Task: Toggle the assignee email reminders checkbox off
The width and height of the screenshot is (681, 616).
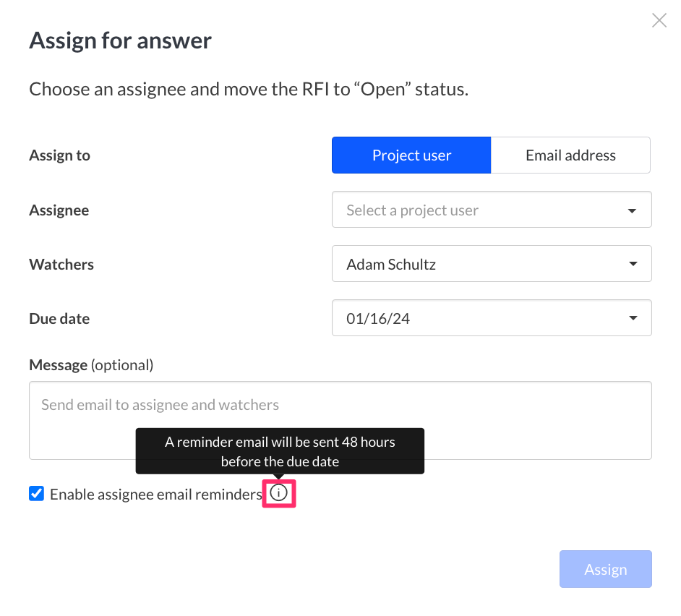Action: point(36,493)
